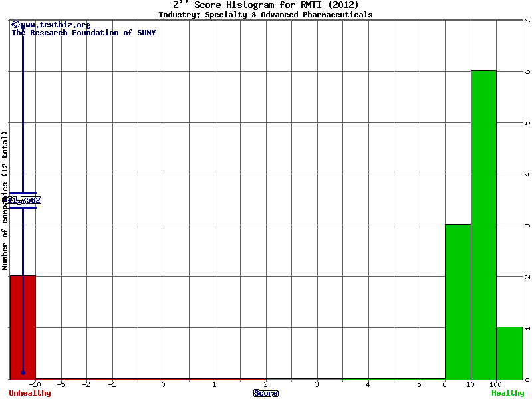
Task: Click the x-axis tick label '-5'
Action: [x=61, y=384]
